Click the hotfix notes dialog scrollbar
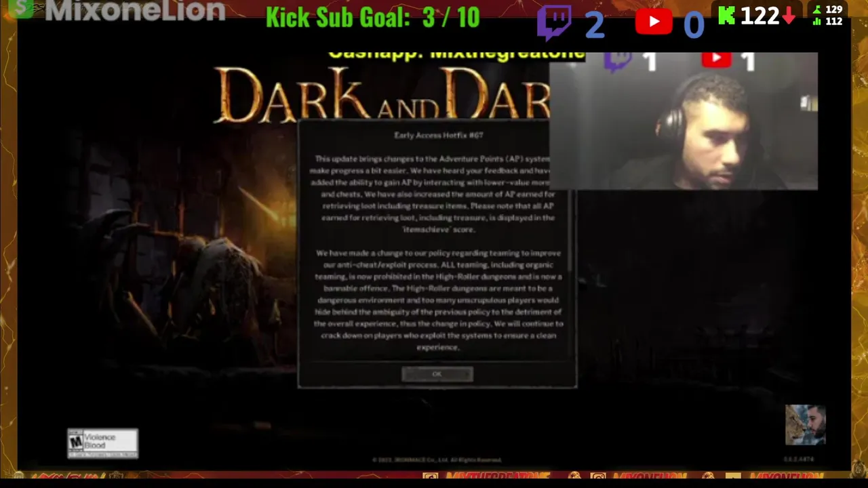 pos(571,230)
